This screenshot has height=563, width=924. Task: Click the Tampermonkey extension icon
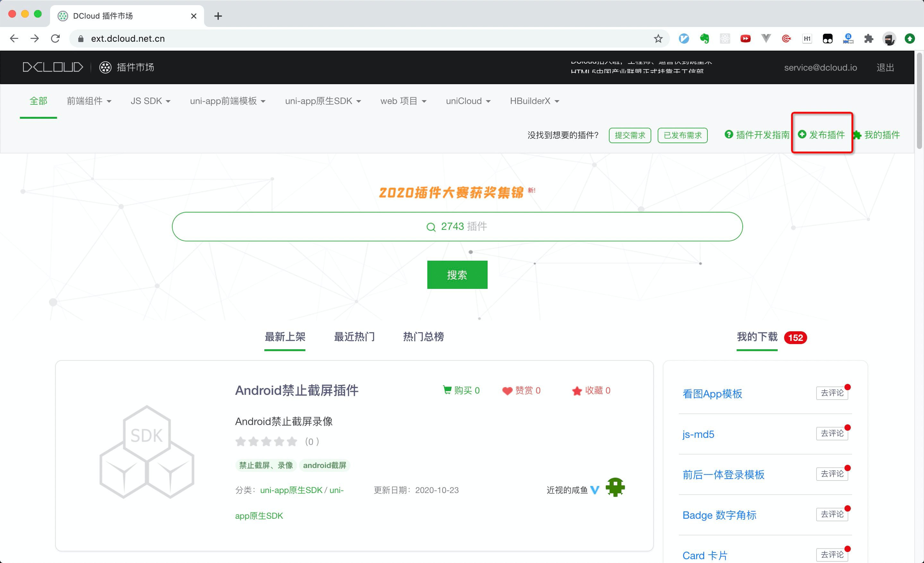click(x=828, y=39)
